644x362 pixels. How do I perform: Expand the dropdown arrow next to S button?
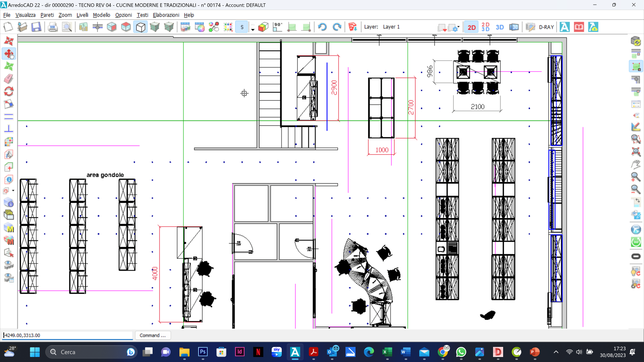click(253, 29)
